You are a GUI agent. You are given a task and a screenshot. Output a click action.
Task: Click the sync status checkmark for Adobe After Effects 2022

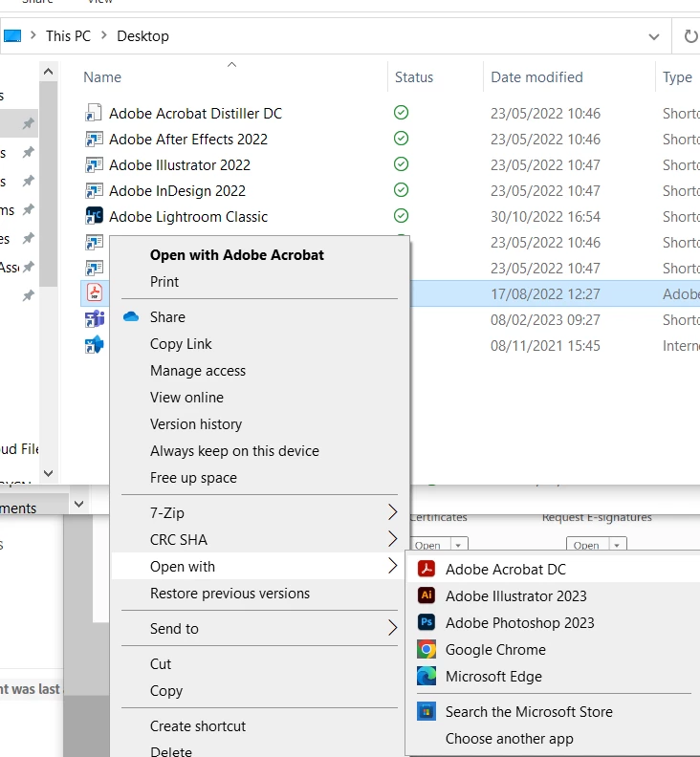[401, 139]
